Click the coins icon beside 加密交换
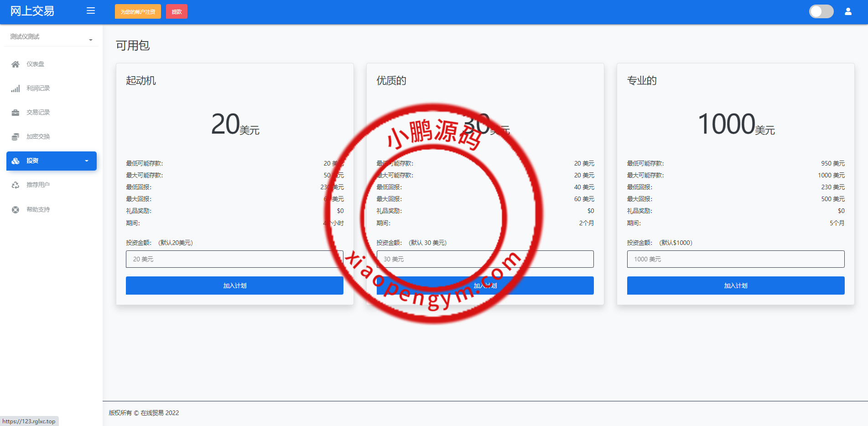Screen dimensions: 868x426 pos(16,137)
